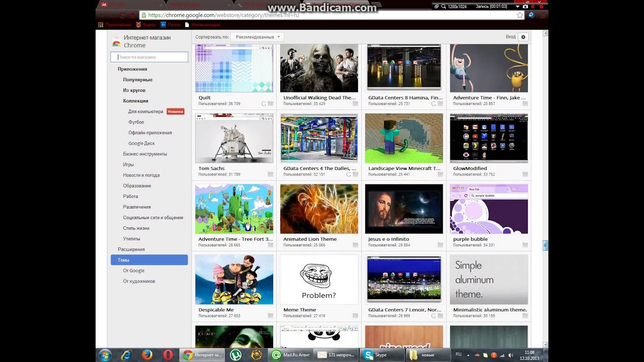Open the Minimalistic aluminum theme thumbnail
The height and width of the screenshot is (362, 644).
489,280
